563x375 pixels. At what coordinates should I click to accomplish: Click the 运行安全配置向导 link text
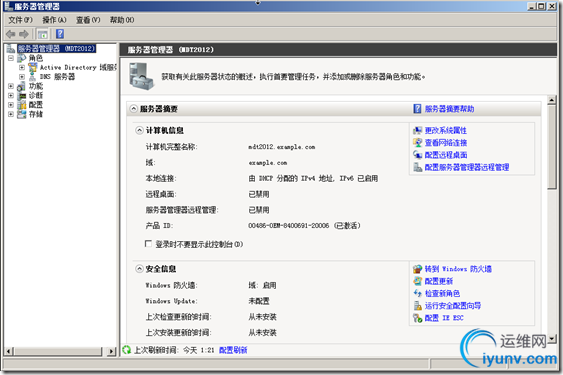453,306
